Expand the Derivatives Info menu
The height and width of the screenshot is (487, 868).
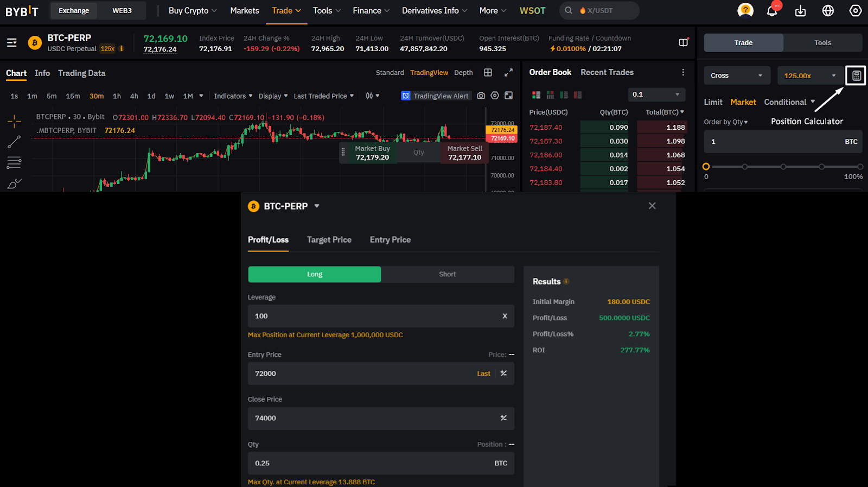click(x=435, y=11)
